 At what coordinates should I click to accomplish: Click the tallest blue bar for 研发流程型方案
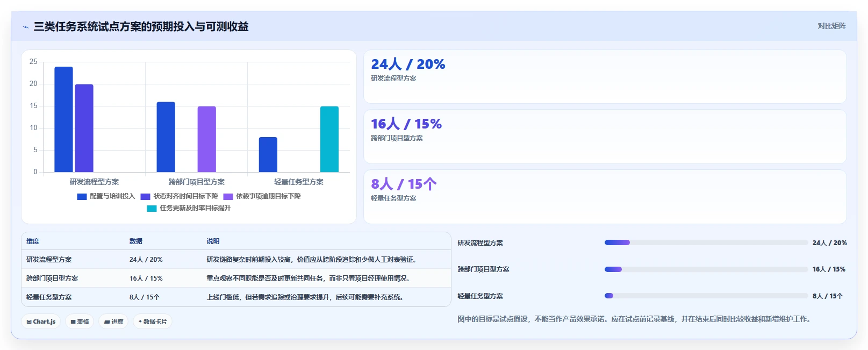[x=63, y=119]
